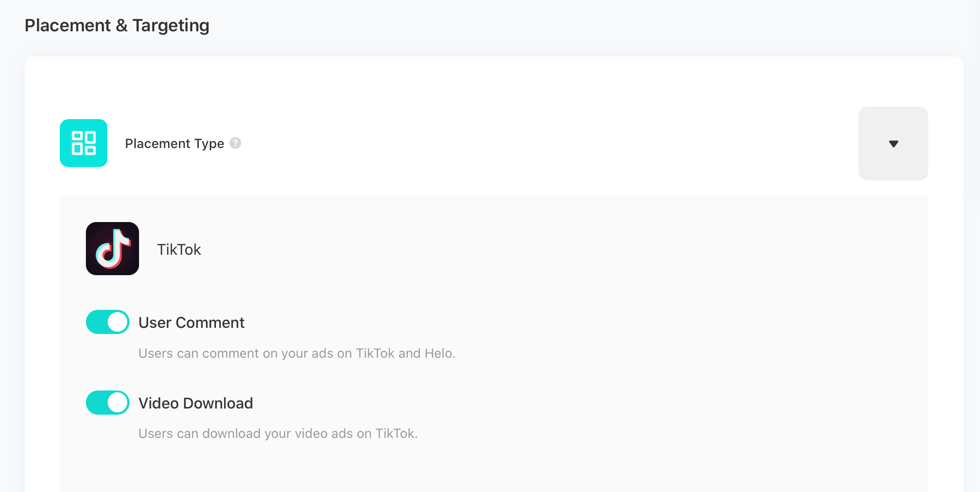Screen dimensions: 980x492
Task: Open the gray dropdown box beside Placement Type
Action: click(893, 143)
